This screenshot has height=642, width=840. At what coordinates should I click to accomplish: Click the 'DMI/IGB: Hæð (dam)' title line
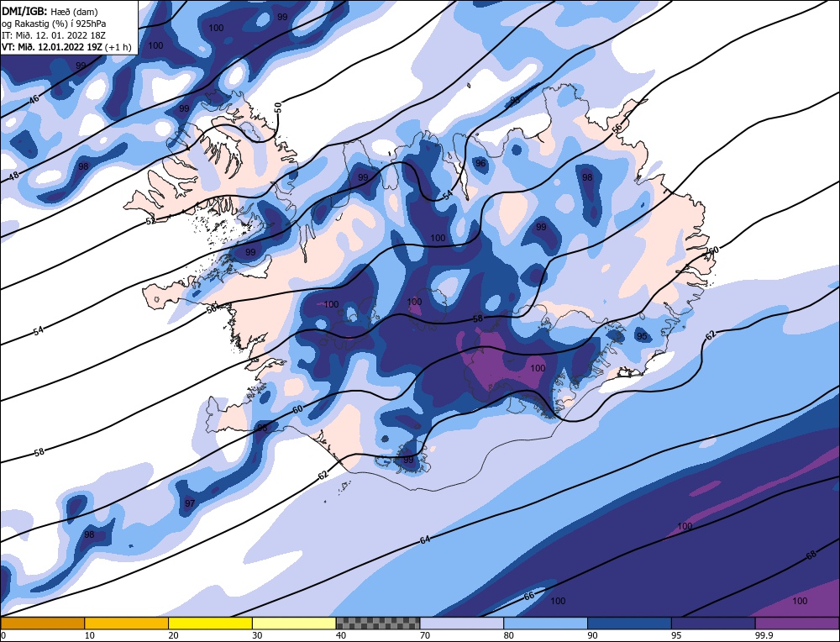coord(50,11)
